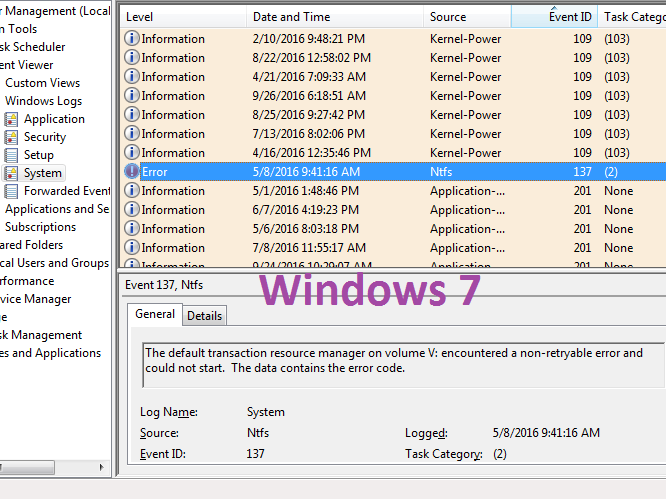The width and height of the screenshot is (666, 499).
Task: Sort events by the Level column header
Action: click(x=183, y=17)
